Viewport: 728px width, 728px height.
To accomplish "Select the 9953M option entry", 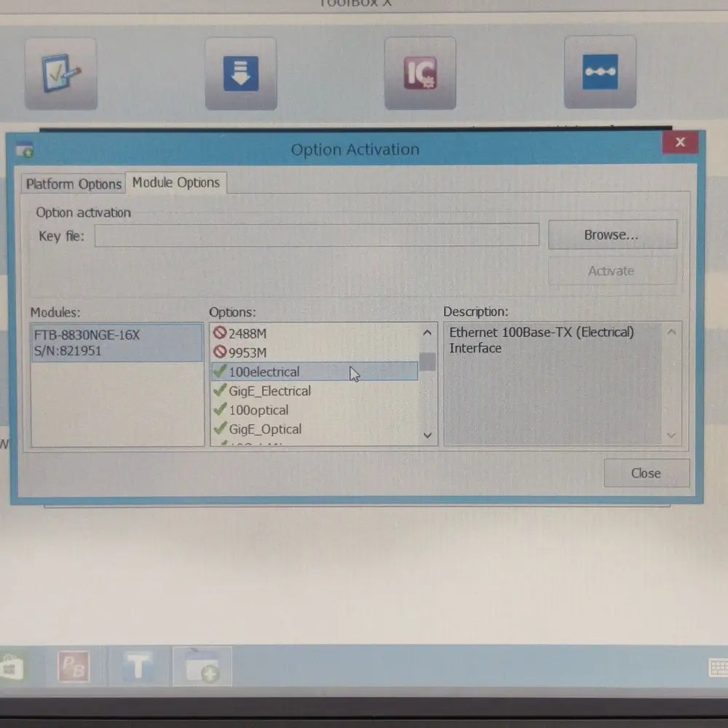I will pyautogui.click(x=248, y=353).
